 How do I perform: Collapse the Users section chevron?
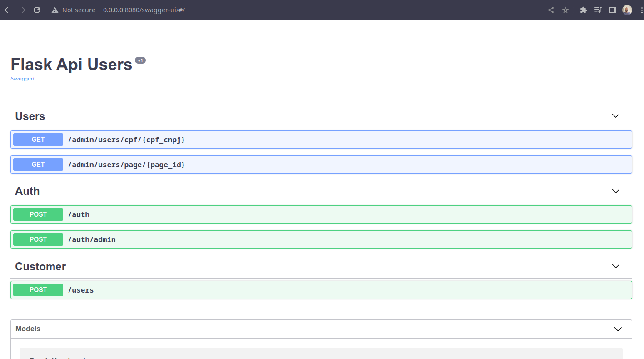(616, 116)
